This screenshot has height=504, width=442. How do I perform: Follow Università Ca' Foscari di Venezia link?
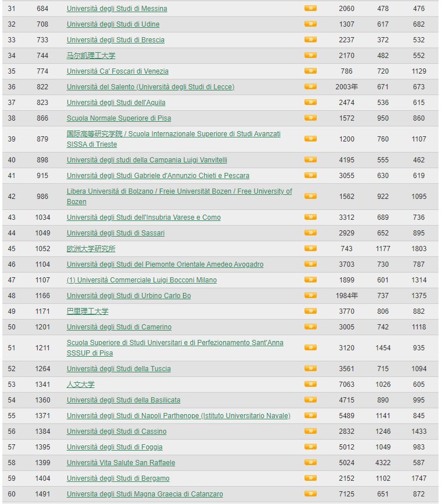pos(117,71)
